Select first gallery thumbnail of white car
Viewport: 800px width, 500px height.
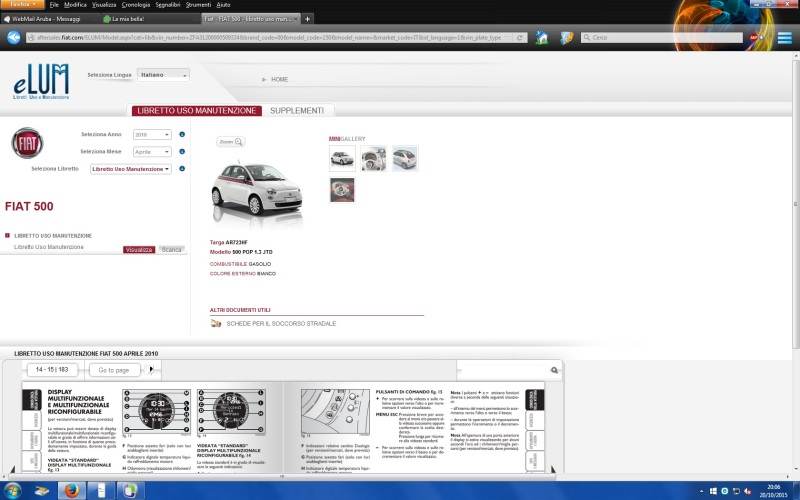point(342,158)
